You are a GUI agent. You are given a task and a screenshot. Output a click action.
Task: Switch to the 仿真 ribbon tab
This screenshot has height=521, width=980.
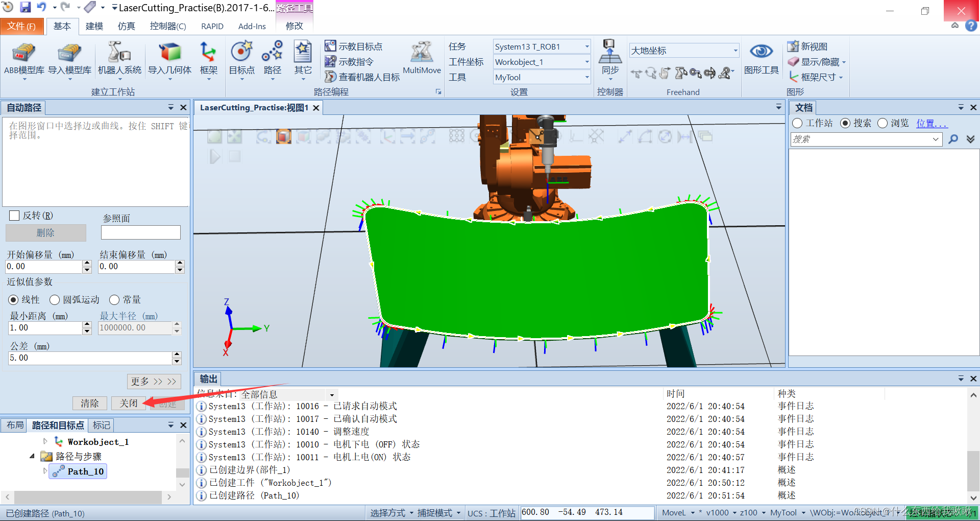click(126, 26)
